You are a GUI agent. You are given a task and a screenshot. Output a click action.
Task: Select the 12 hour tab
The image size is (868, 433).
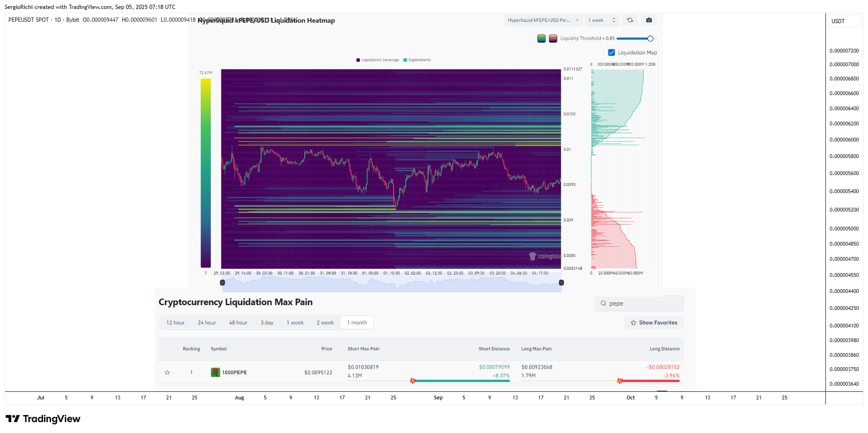(175, 323)
